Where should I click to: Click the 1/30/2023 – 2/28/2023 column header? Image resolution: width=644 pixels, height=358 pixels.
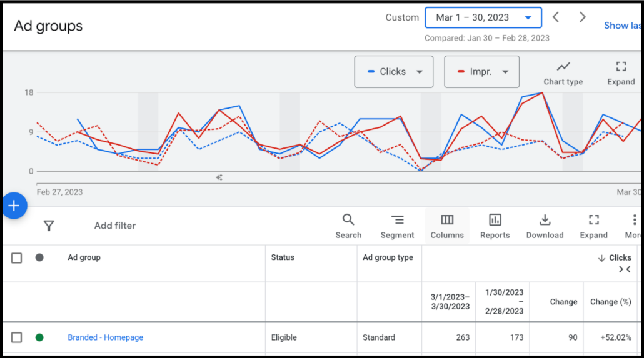pos(505,302)
